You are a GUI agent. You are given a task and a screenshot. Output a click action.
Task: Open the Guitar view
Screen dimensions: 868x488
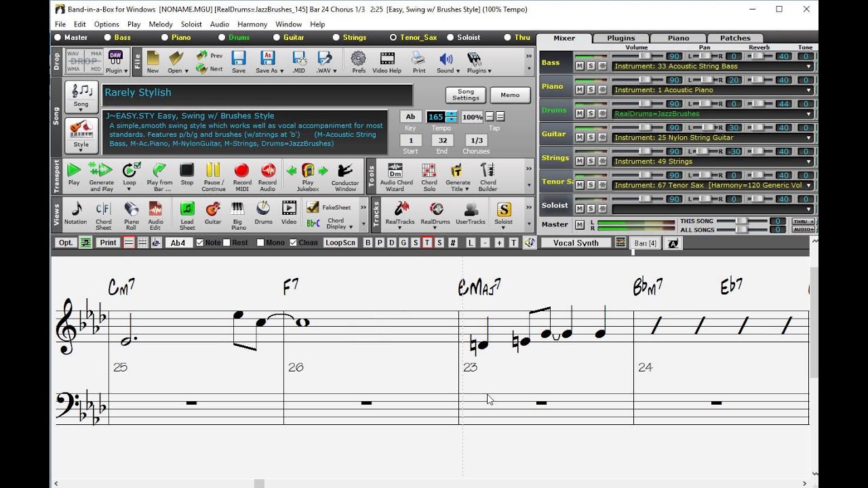coord(213,213)
